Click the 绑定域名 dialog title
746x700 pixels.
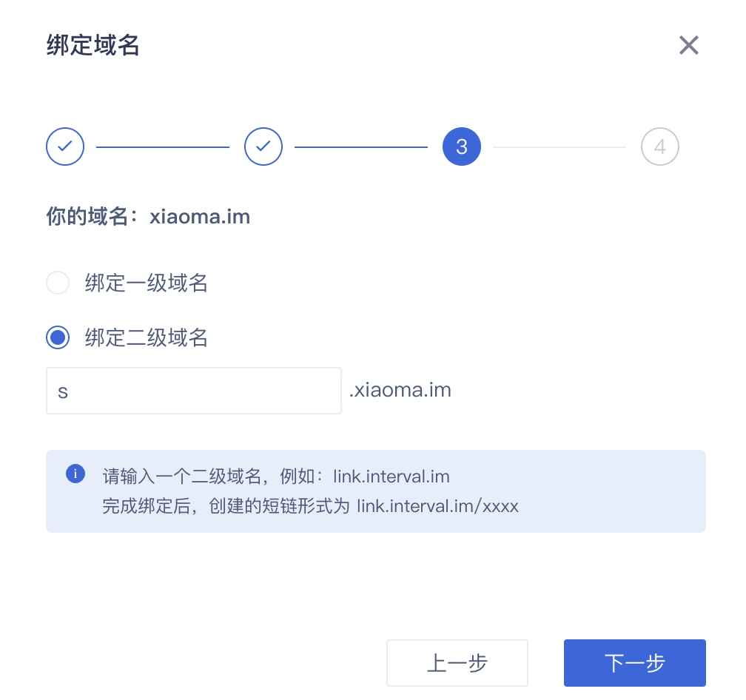[93, 46]
